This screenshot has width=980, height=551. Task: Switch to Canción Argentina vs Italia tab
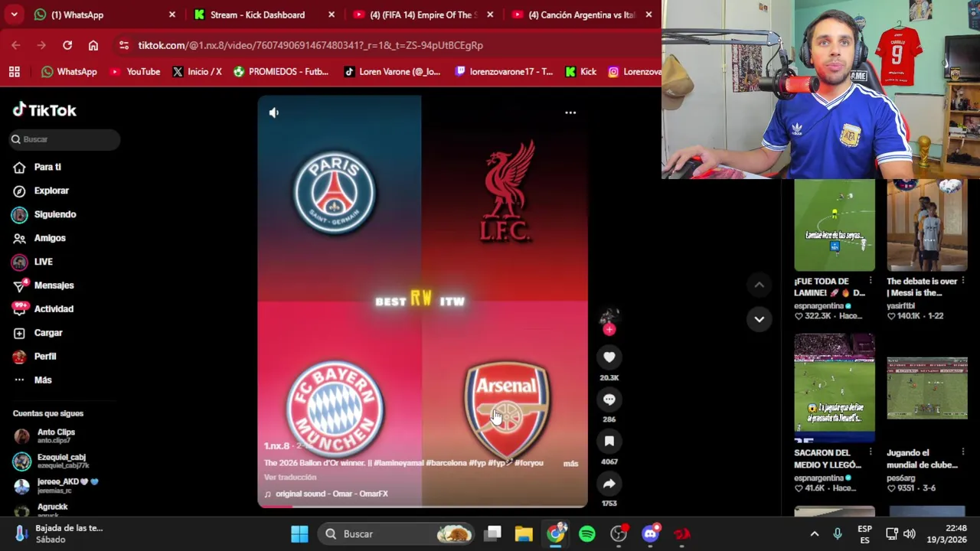point(581,15)
